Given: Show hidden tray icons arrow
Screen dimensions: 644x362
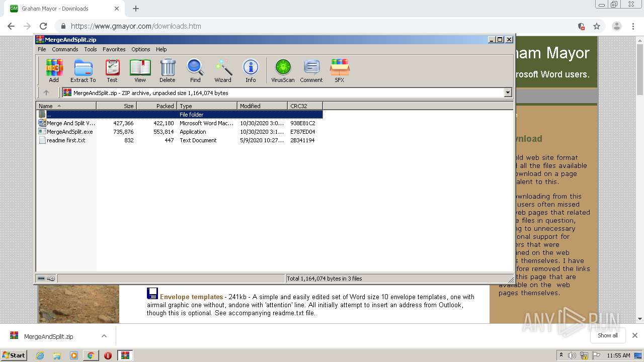Looking at the screenshot, I should (561, 355).
